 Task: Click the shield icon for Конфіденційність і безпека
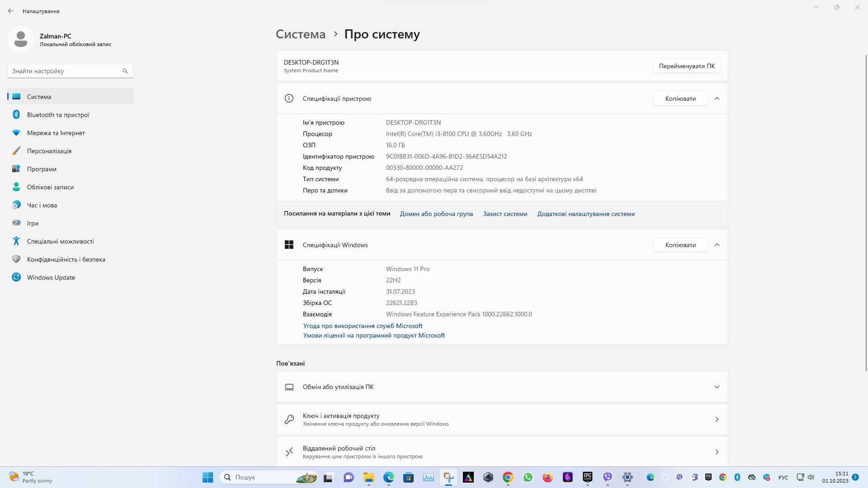(x=16, y=259)
